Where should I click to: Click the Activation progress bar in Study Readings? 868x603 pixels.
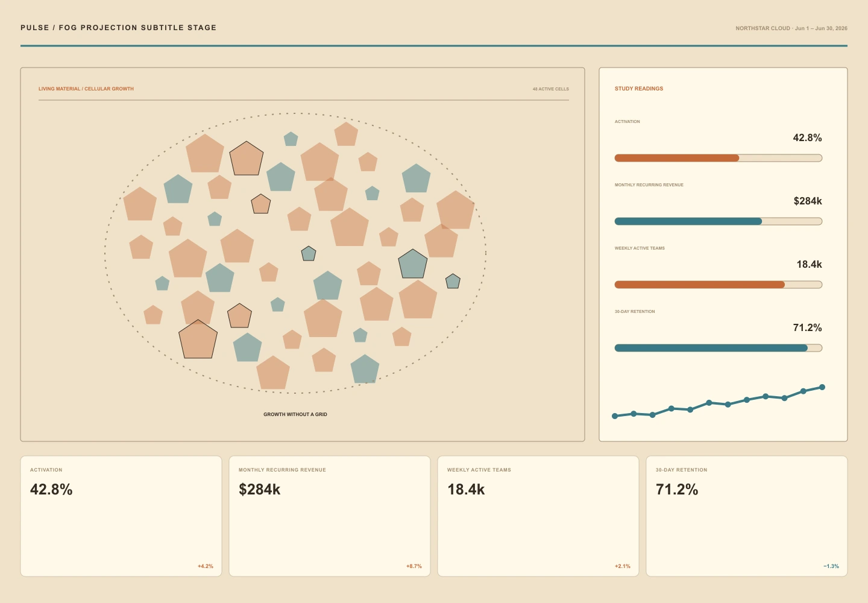tap(718, 158)
